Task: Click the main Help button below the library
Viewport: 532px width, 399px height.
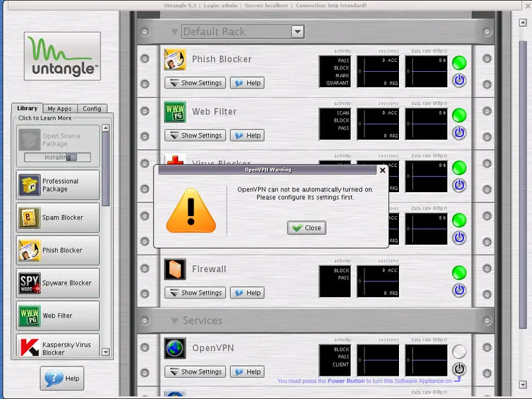Action: pos(62,378)
